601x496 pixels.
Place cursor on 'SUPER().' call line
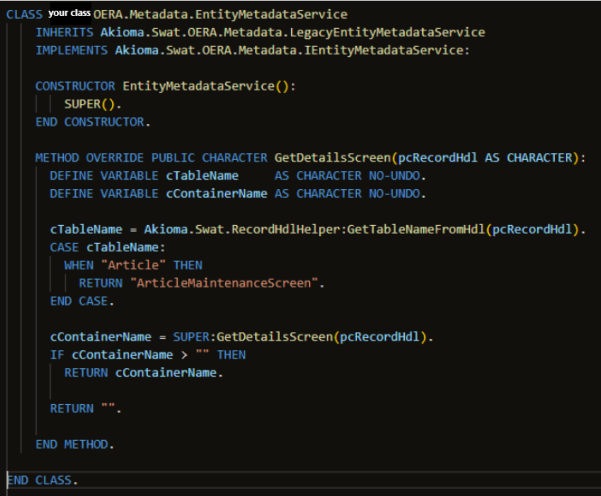click(93, 104)
